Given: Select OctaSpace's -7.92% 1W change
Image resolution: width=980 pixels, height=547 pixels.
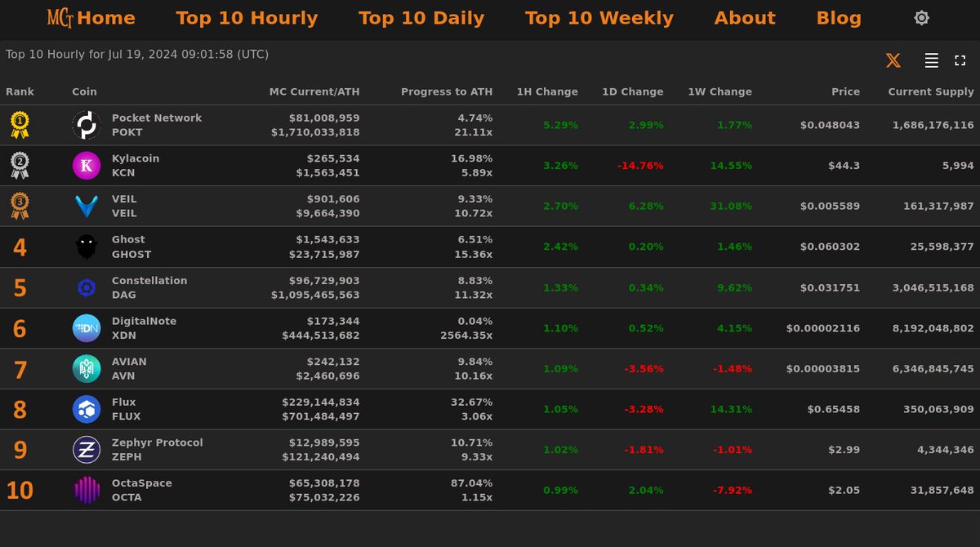Looking at the screenshot, I should click(733, 491).
